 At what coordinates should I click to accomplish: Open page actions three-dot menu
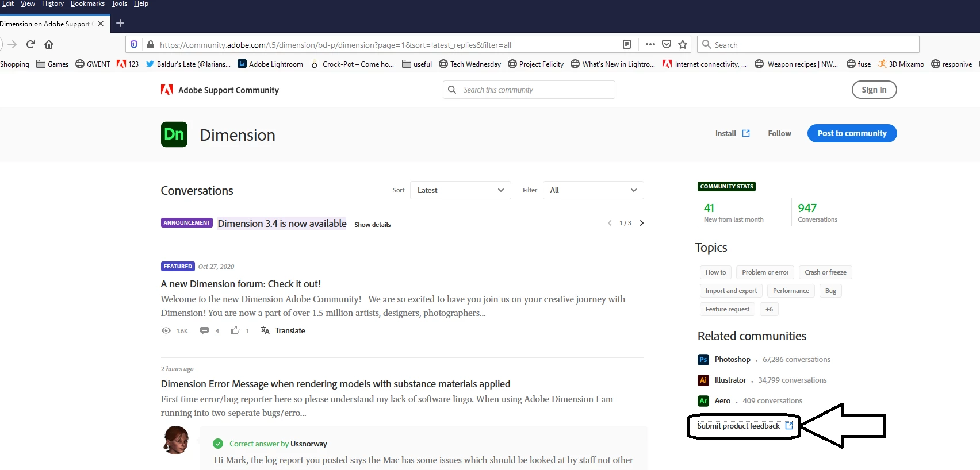(650, 44)
